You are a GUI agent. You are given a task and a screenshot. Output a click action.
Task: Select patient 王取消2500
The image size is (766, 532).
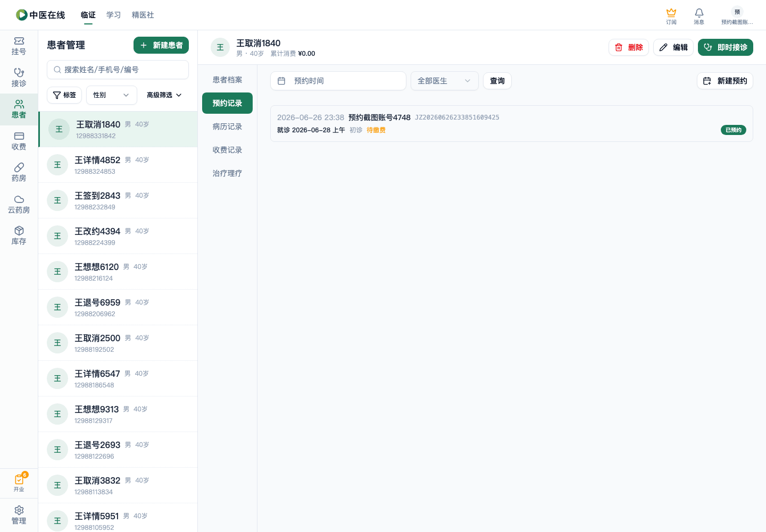(x=118, y=343)
